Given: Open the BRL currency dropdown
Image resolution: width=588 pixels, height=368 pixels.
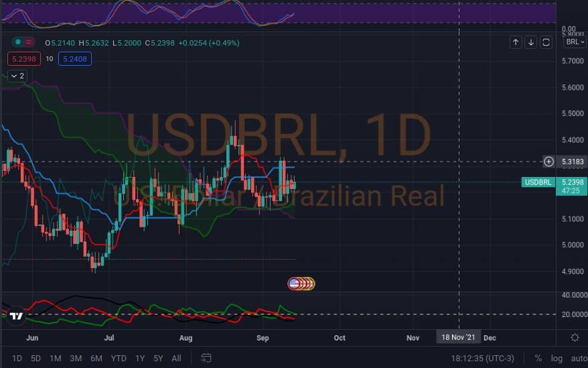Looking at the screenshot, I should point(574,42).
